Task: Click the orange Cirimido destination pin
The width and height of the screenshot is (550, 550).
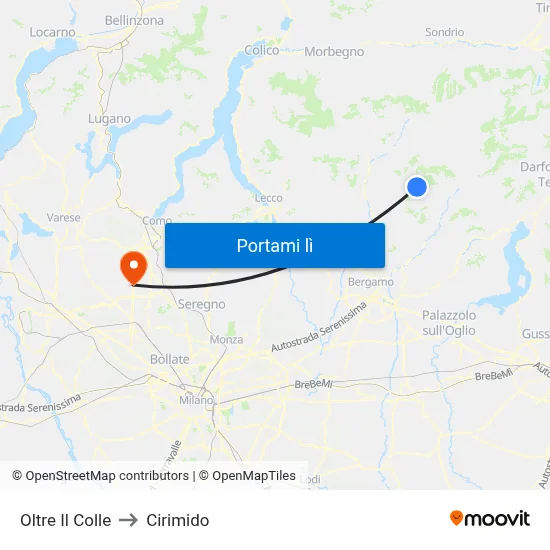Action: [134, 268]
